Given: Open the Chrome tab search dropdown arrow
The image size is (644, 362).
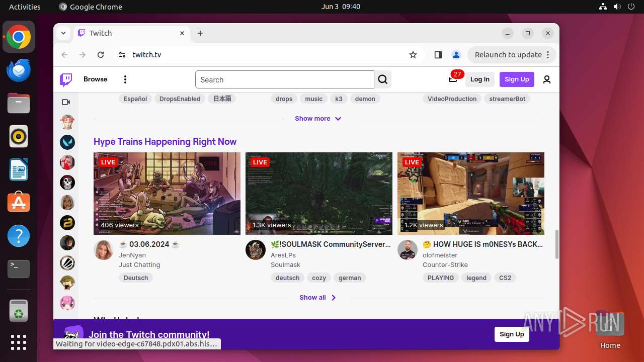Looking at the screenshot, I should 63,33.
